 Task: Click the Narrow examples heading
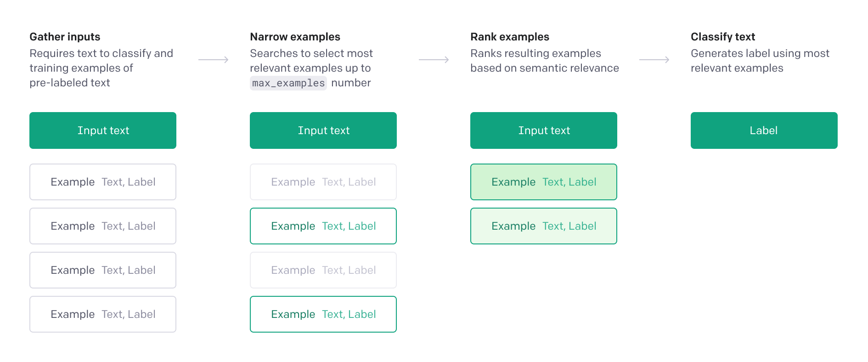click(295, 37)
